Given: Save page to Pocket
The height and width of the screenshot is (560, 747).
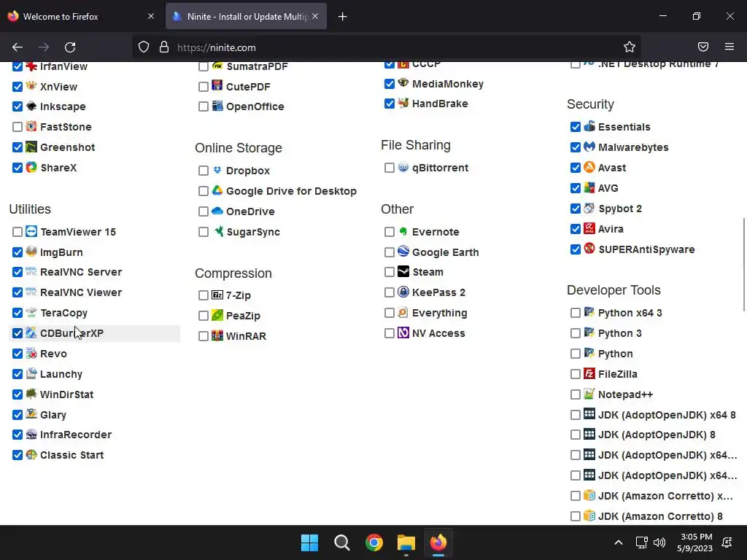Looking at the screenshot, I should (x=703, y=47).
